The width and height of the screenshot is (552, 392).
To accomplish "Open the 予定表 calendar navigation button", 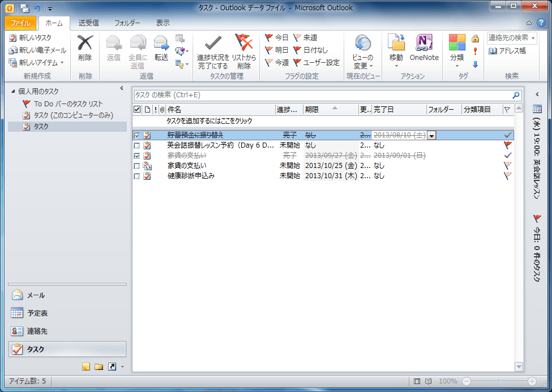I will click(x=67, y=313).
